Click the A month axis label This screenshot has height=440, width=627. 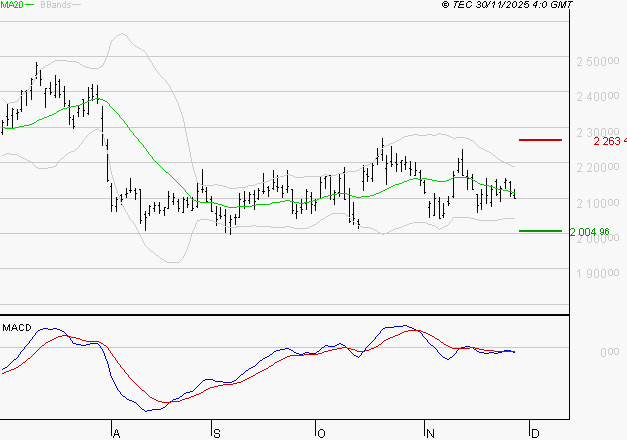tap(116, 434)
